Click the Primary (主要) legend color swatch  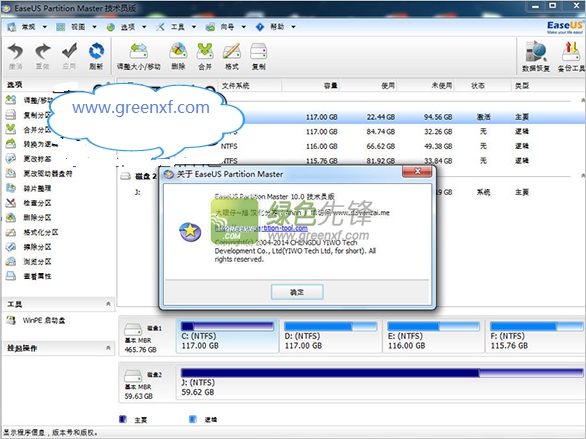[123, 419]
